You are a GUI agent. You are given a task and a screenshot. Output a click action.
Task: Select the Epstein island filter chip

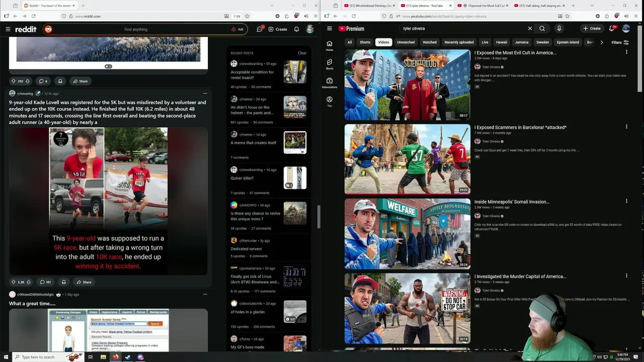click(568, 42)
